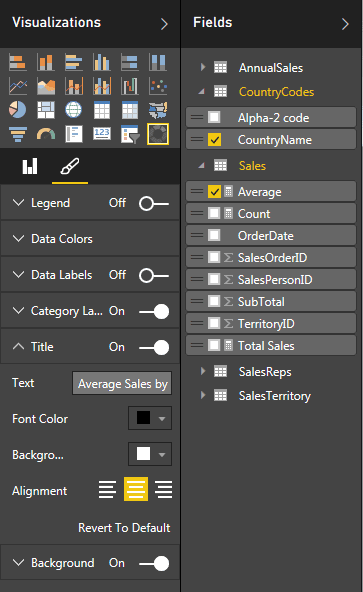363x592 pixels.
Task: Collapse the Fields pane chevron
Action: 345,24
